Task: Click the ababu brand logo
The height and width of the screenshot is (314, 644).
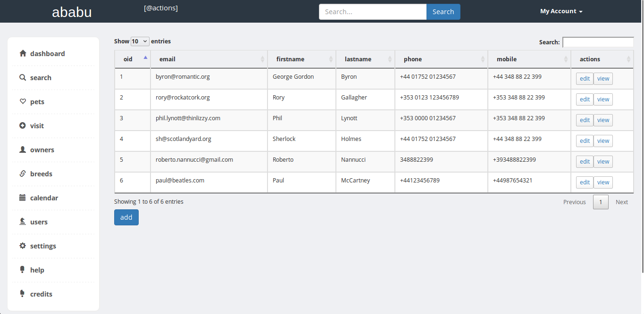Action: coord(72,12)
